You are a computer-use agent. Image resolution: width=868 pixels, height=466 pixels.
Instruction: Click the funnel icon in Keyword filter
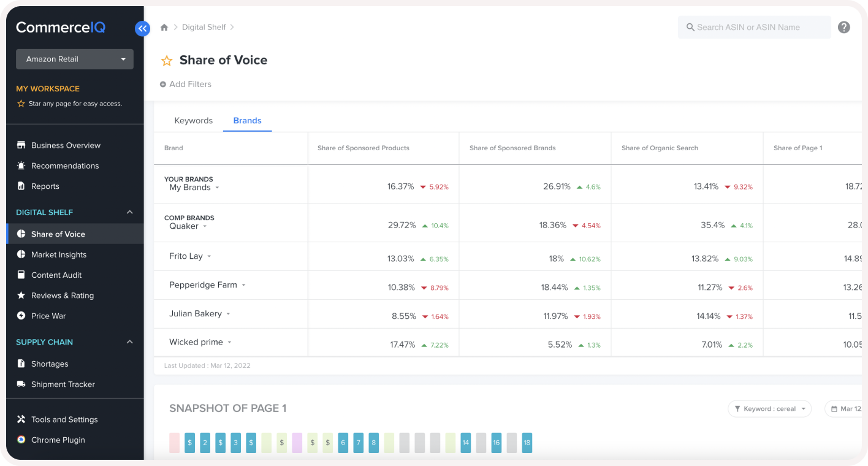point(737,409)
